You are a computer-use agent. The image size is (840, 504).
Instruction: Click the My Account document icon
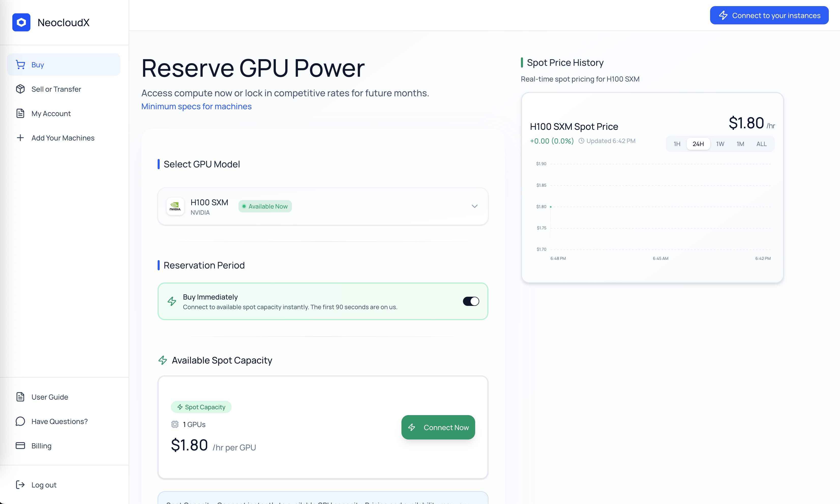[x=20, y=114]
